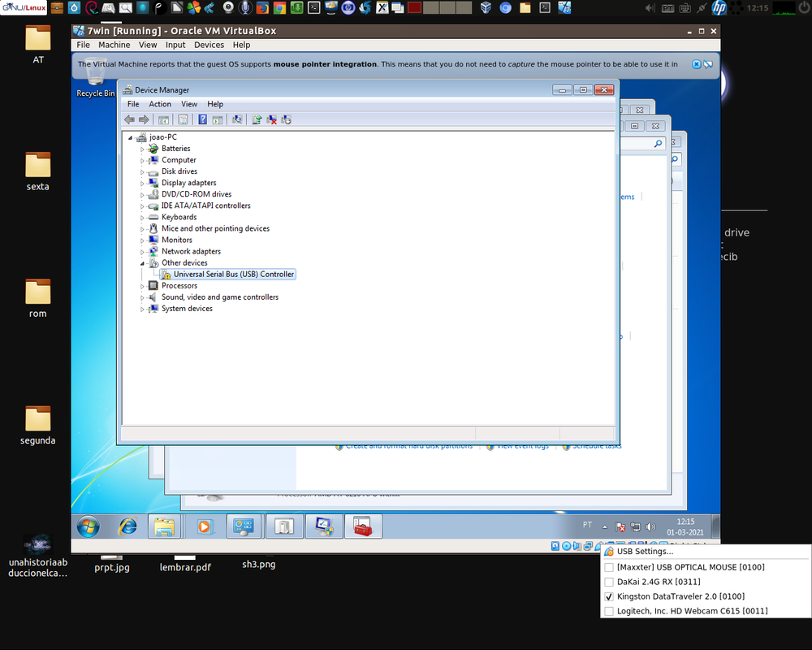812x650 pixels.
Task: Check the DaKai 2.4G RX device
Action: click(610, 582)
